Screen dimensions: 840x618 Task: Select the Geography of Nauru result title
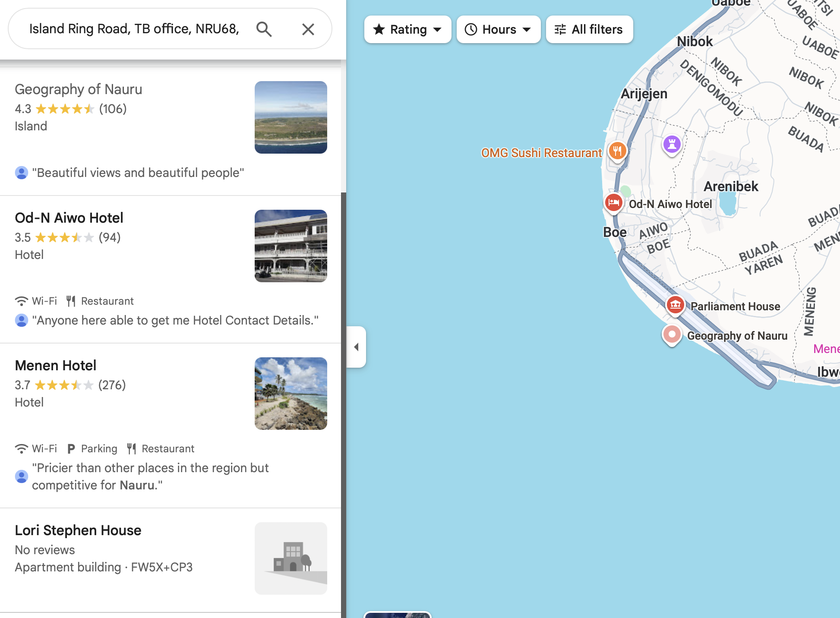click(x=79, y=89)
